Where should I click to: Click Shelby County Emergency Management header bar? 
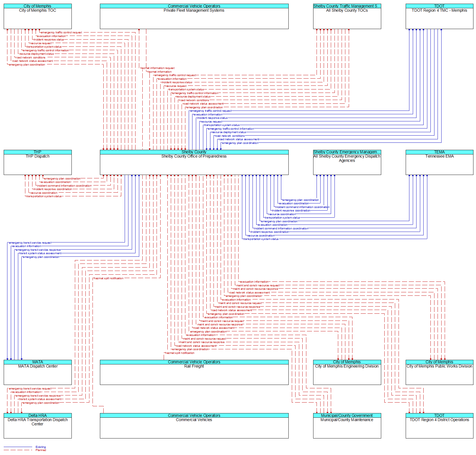(347, 152)
